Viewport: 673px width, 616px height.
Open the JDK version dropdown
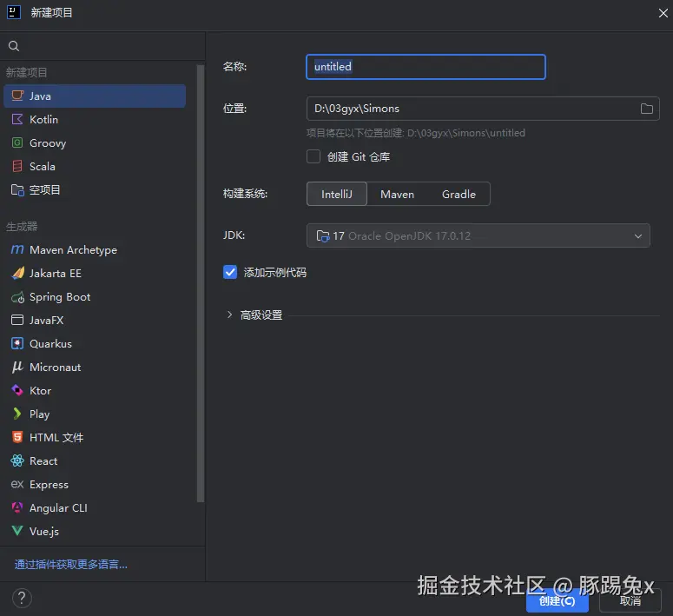(478, 235)
